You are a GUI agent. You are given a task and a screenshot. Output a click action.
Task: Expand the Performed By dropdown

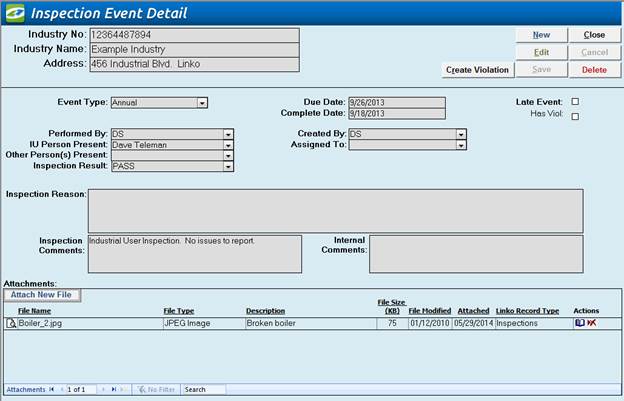(229, 133)
